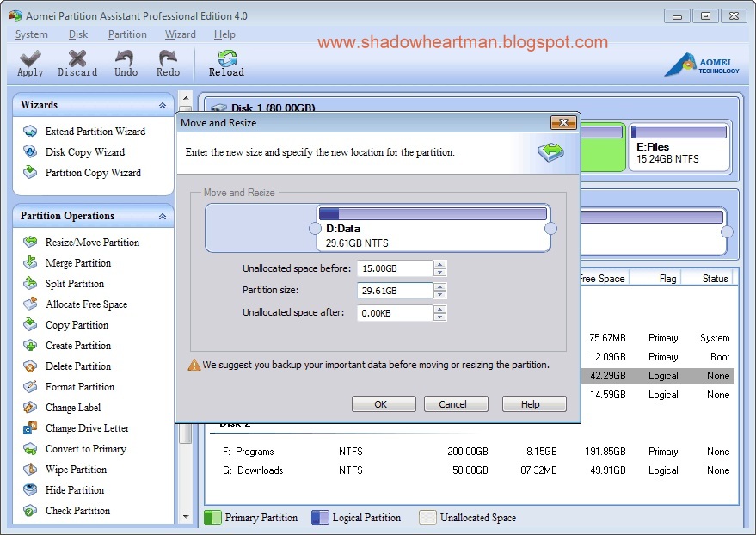Open the System menu

[31, 34]
